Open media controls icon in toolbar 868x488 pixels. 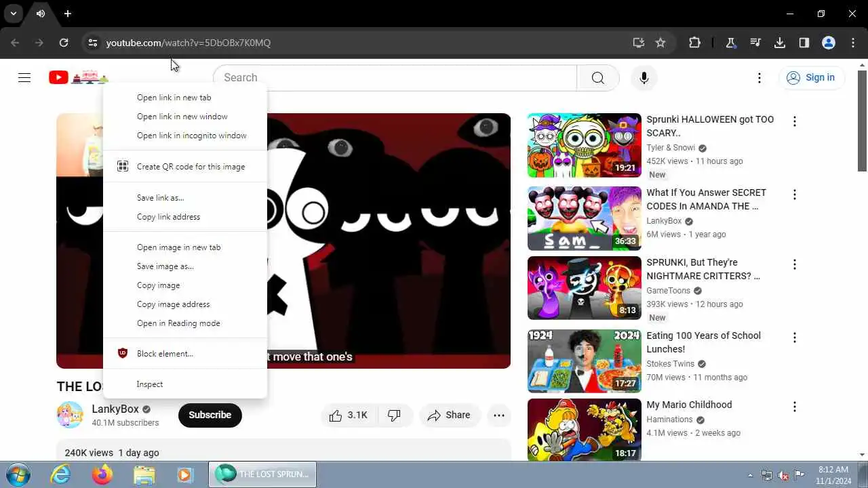(755, 43)
